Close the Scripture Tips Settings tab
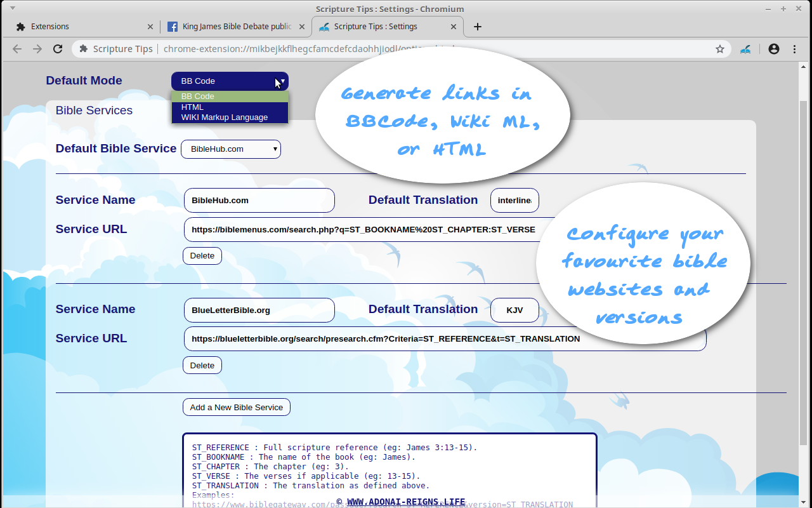The image size is (812, 508). 454,27
